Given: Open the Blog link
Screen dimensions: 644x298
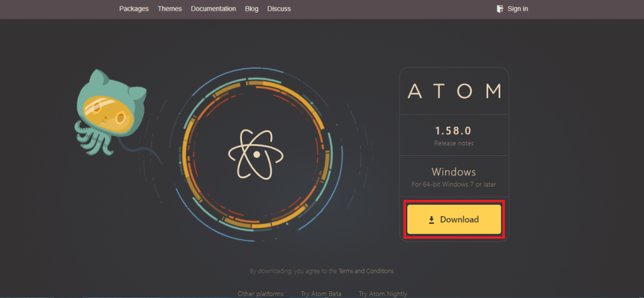Looking at the screenshot, I should [251, 9].
